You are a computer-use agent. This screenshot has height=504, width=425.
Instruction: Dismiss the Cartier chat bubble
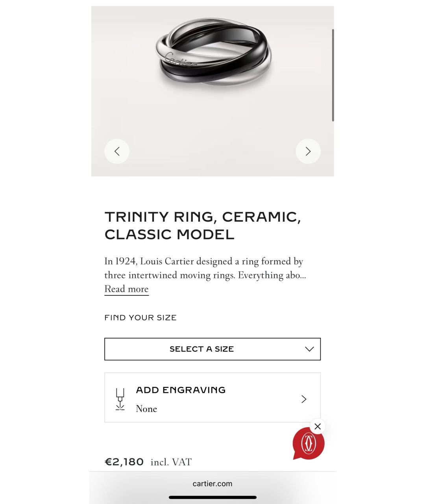(x=318, y=426)
